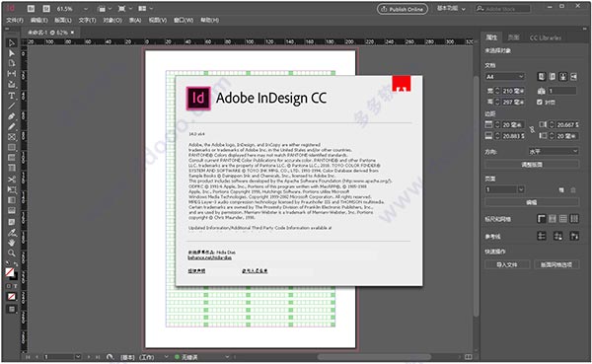Toggle lock guides icon

(x=557, y=237)
